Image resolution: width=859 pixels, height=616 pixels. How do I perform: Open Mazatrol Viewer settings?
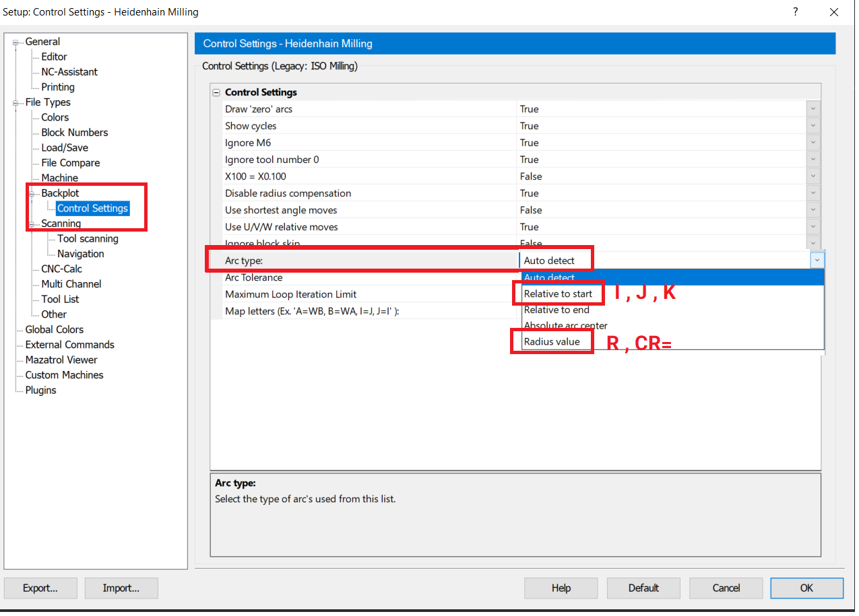point(61,360)
